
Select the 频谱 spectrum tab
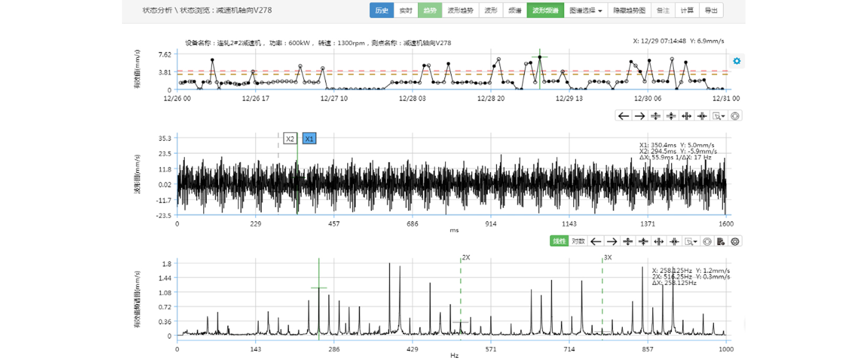[x=515, y=10]
